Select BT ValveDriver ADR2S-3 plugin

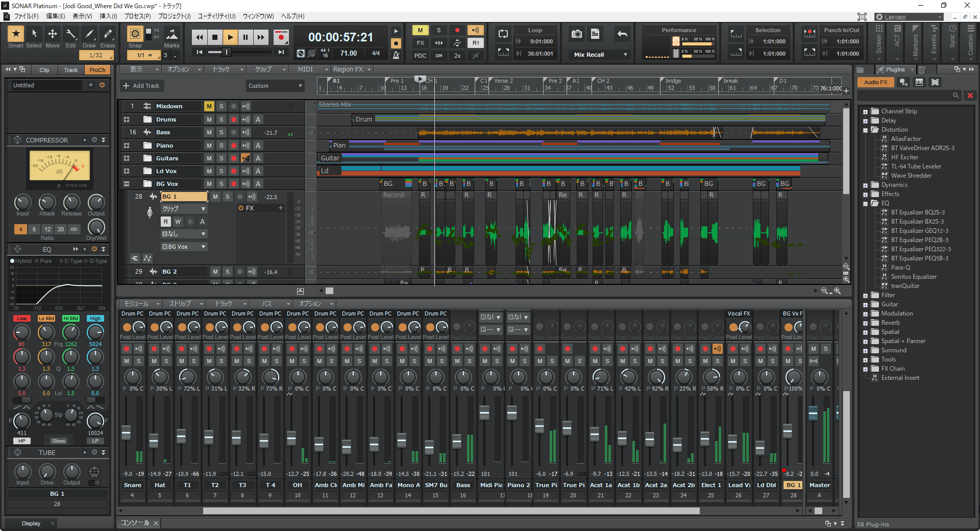[x=922, y=148]
